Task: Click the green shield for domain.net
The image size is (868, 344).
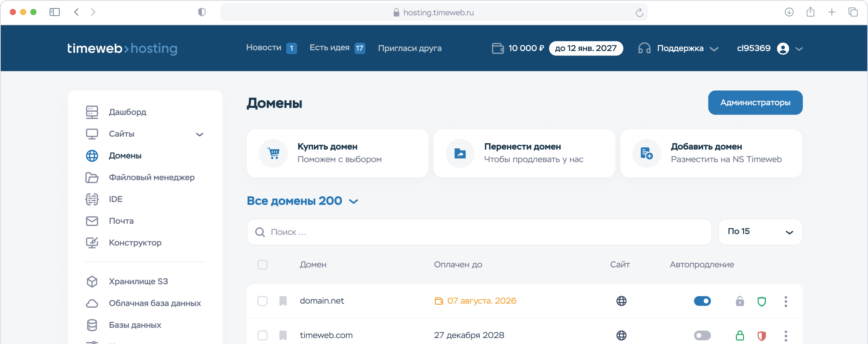Action: tap(761, 301)
